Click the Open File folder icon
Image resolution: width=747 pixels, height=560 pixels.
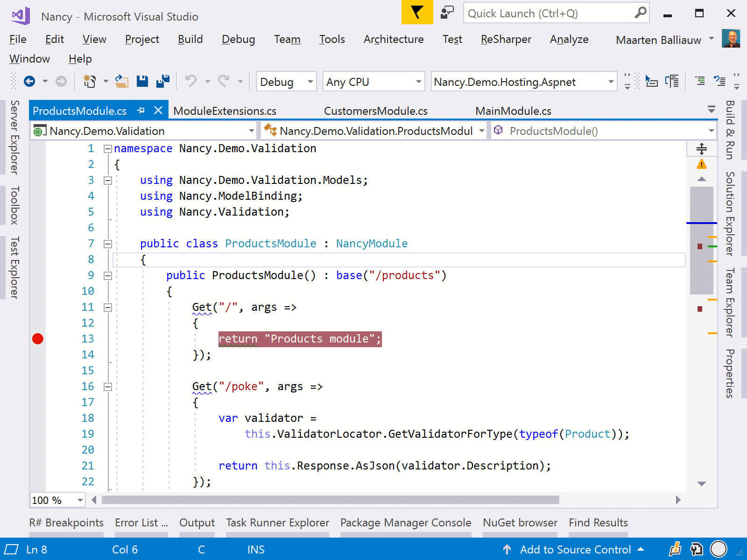(122, 82)
